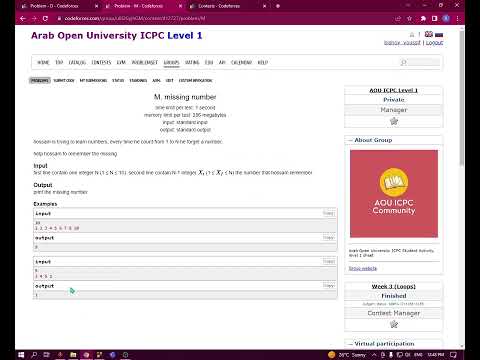This screenshot has width=480, height=360.
Task: Reload the Codeforces page
Action: click(x=45, y=19)
